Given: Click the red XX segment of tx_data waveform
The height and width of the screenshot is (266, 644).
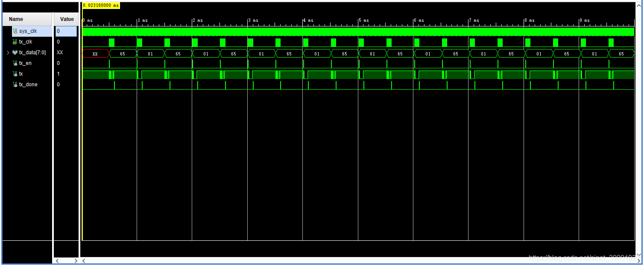Looking at the screenshot, I should [96, 54].
